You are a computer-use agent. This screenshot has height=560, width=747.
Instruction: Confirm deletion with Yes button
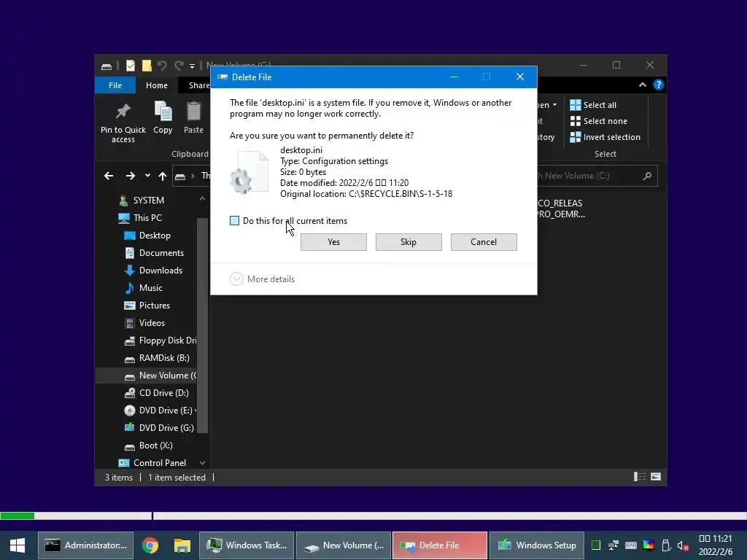(333, 242)
